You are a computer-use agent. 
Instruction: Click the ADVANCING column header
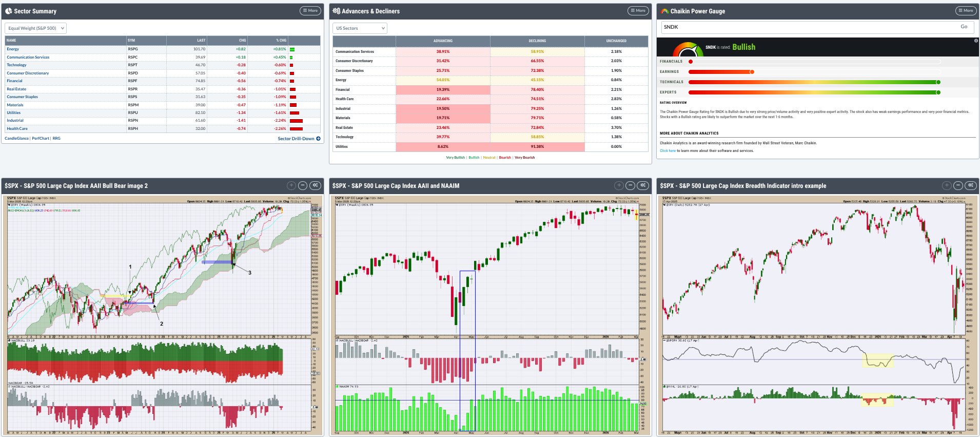click(443, 41)
